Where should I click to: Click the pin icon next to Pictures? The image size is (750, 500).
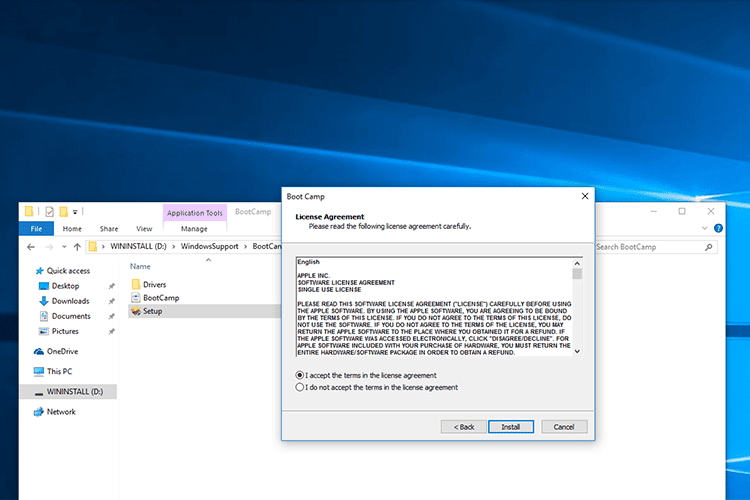click(x=111, y=331)
